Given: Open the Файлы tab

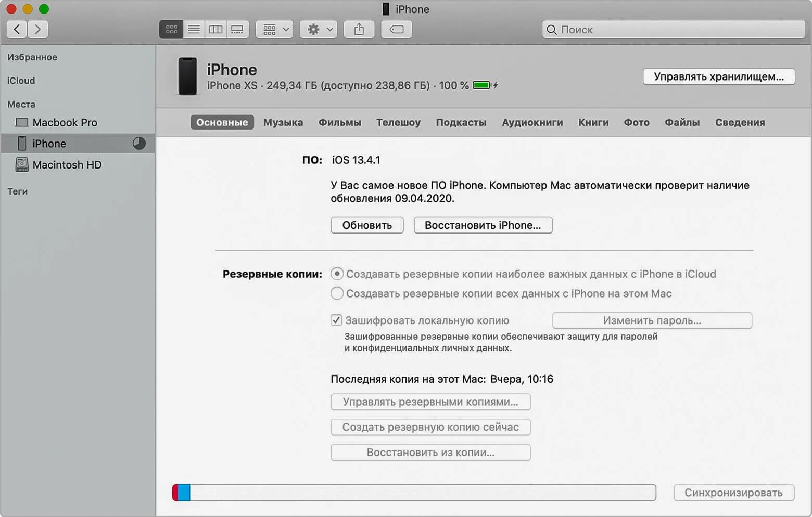Looking at the screenshot, I should (x=682, y=122).
